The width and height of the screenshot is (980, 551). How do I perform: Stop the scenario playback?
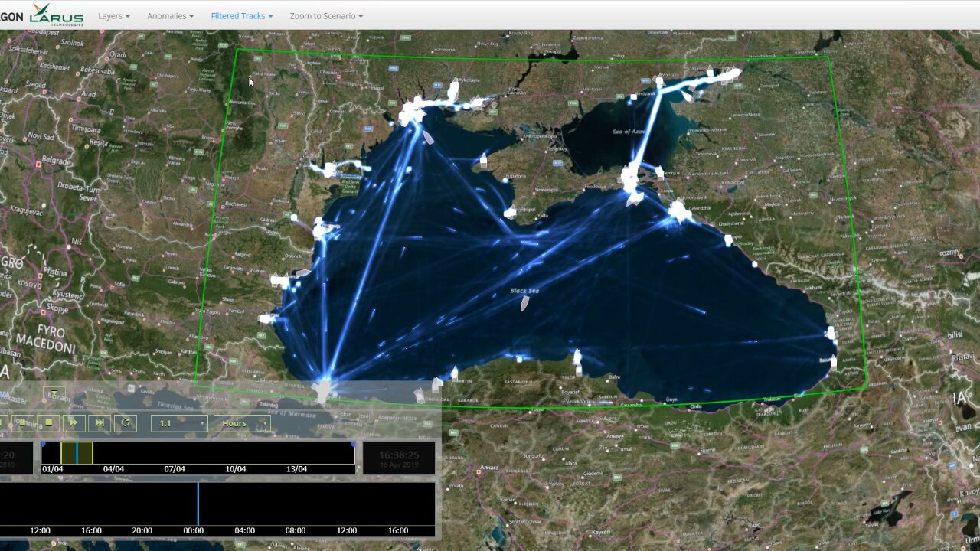48,422
